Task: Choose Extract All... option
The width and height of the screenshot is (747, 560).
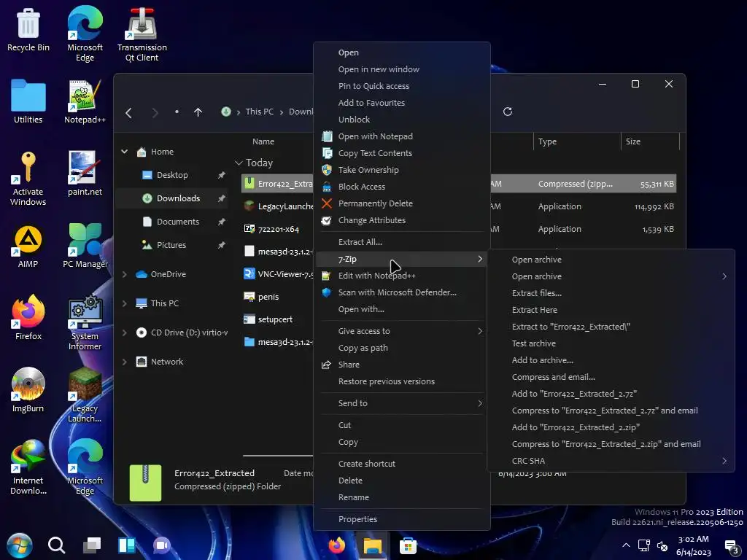Action: coord(402,242)
